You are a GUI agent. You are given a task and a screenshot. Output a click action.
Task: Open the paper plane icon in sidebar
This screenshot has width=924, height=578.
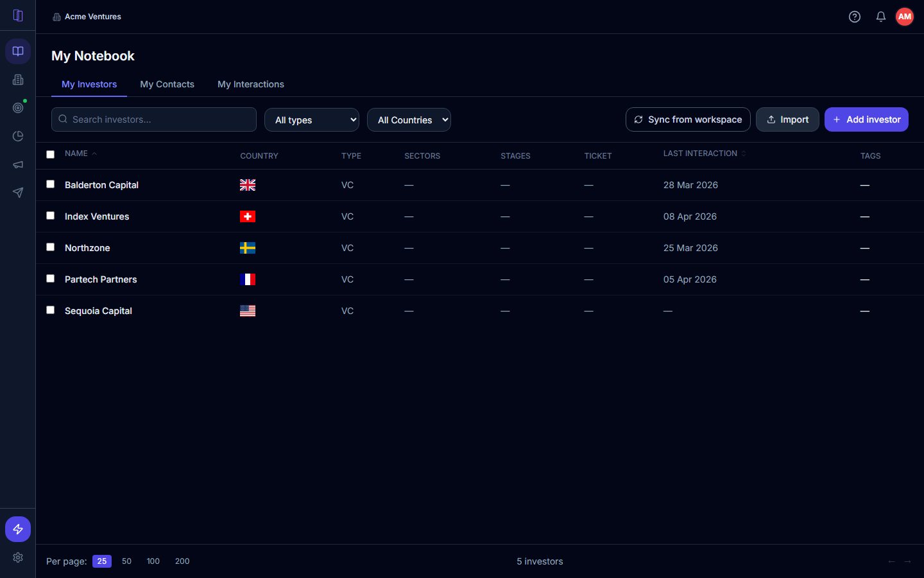(x=18, y=193)
